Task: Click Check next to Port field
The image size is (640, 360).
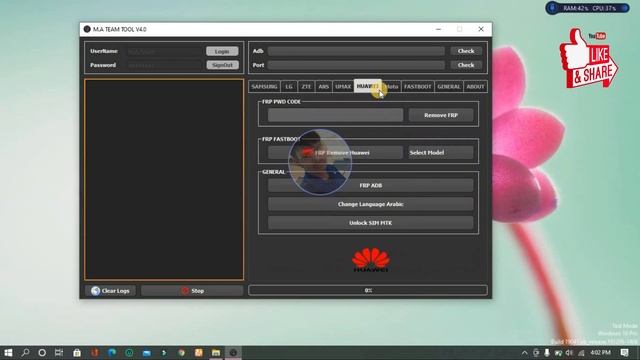Action: pyautogui.click(x=466, y=65)
